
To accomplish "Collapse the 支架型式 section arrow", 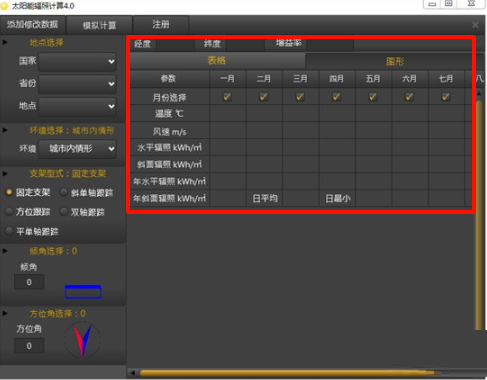I will coord(5,173).
